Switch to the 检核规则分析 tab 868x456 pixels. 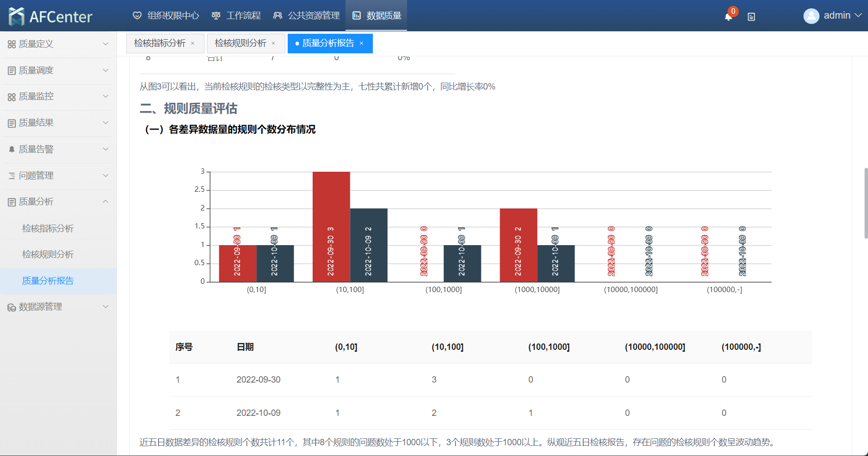(240, 44)
